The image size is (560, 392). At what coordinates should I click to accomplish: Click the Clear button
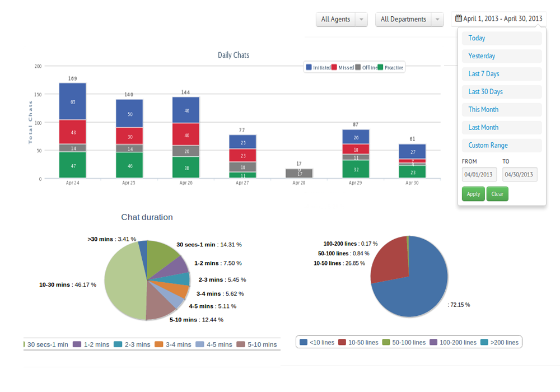[497, 194]
